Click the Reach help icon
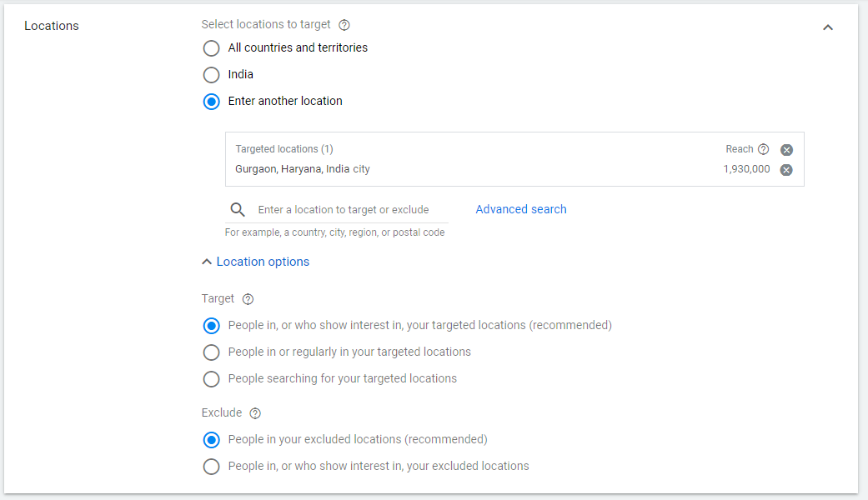 763,149
